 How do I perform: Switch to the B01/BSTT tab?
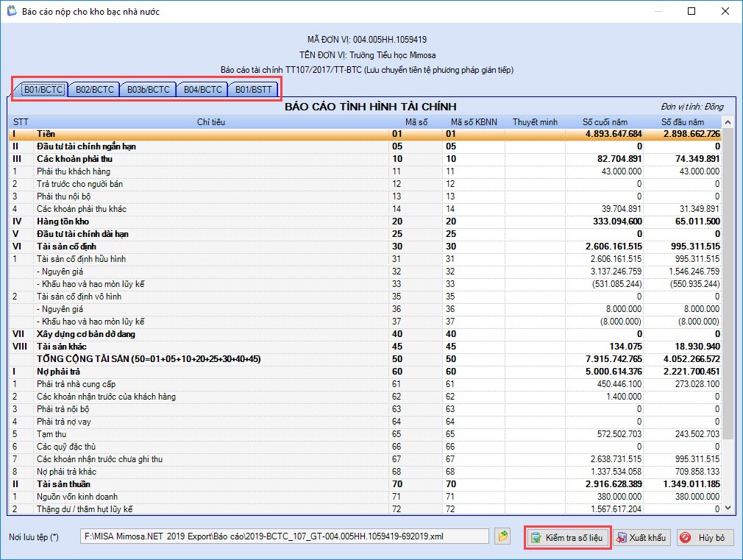pos(253,90)
